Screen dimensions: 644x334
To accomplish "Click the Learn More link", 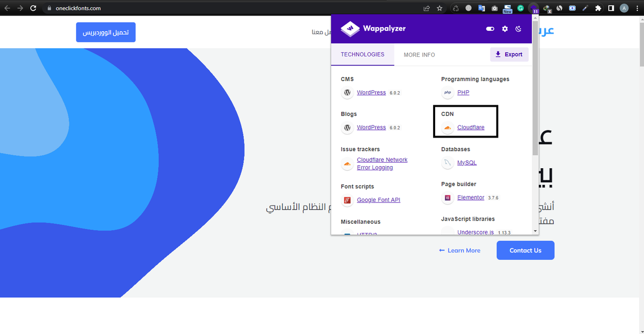I will tap(459, 250).
